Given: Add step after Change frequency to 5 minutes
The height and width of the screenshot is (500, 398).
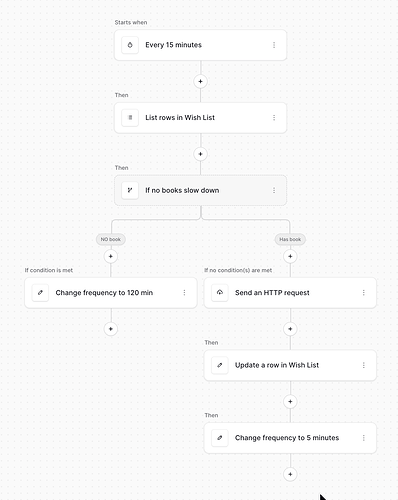Looking at the screenshot, I should point(290,474).
